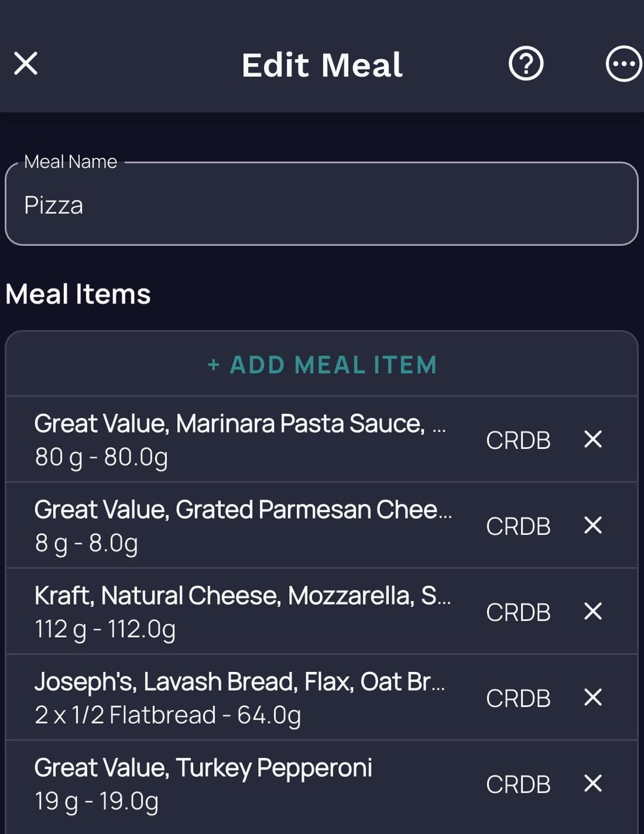Delete Kraft Mozzarella Cheese item
The width and height of the screenshot is (644, 834).
(593, 611)
